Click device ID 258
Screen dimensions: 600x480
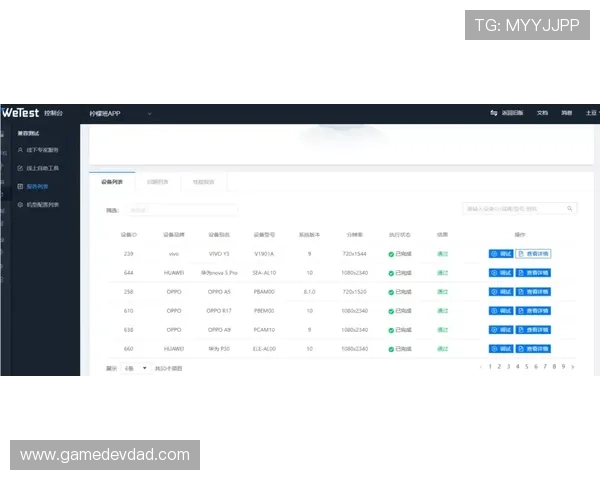(129, 292)
